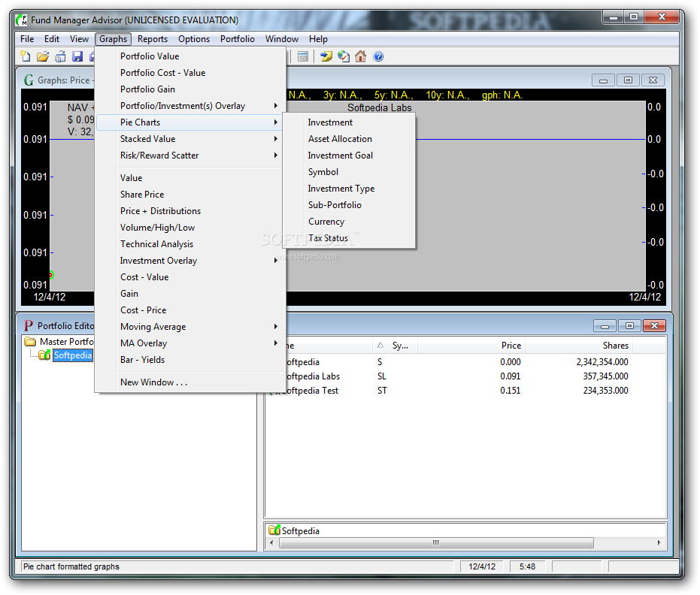Select Master Portfolio tree node
The width and height of the screenshot is (700, 595).
66,342
